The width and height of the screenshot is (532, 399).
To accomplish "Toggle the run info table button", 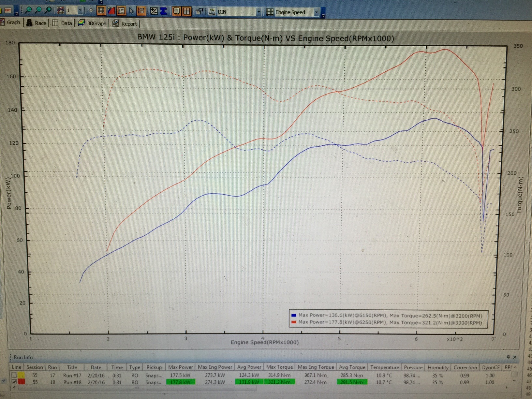I will pos(186,11).
